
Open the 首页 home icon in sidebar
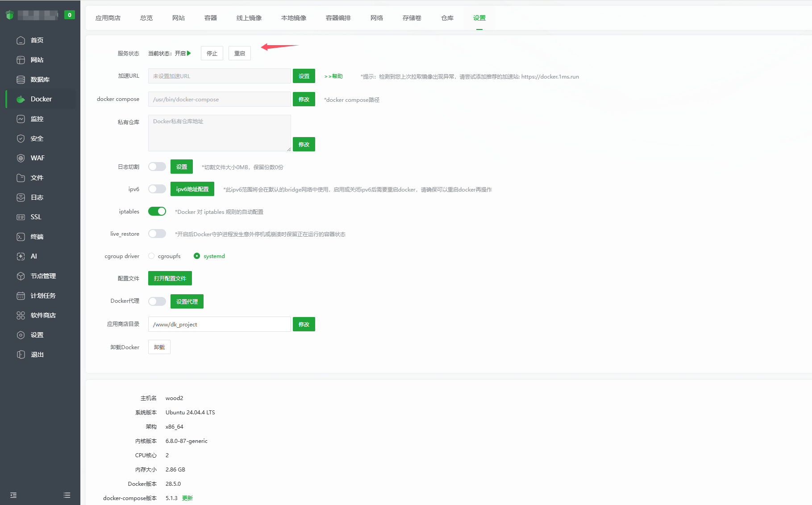21,40
